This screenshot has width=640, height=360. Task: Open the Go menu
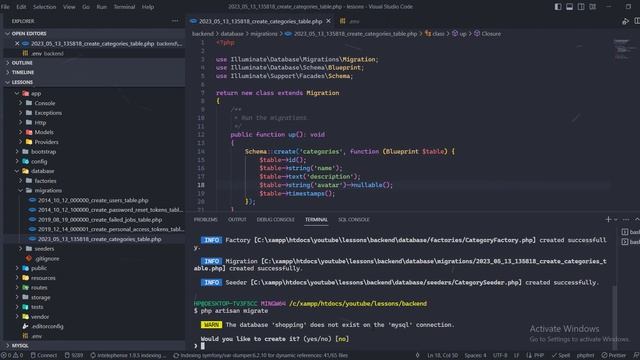pyautogui.click(x=86, y=7)
